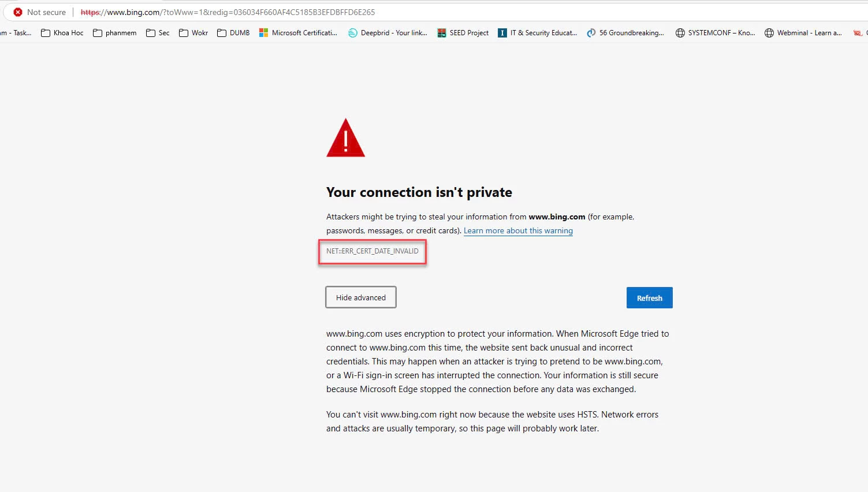
Task: Open the 56 Groundbreaking... bookmark
Action: tap(625, 33)
